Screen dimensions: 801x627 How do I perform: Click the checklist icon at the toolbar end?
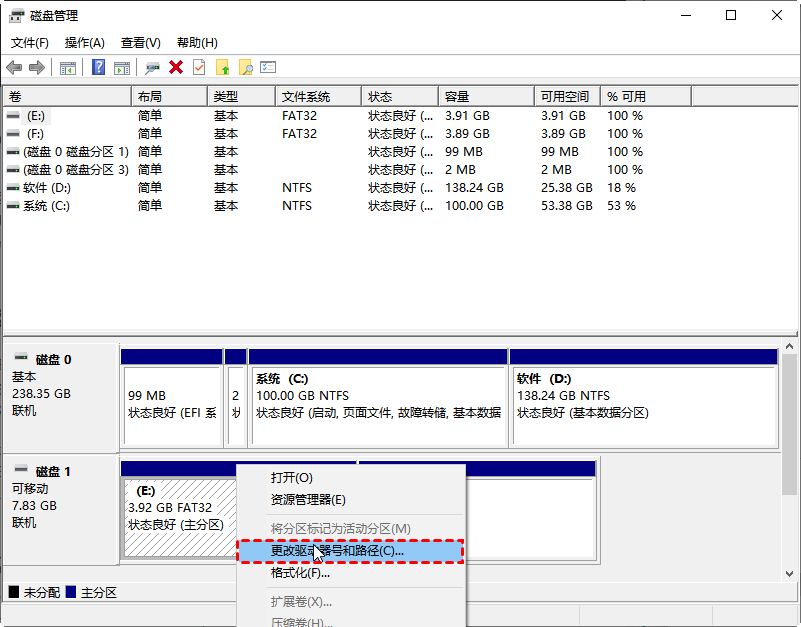tap(268, 67)
